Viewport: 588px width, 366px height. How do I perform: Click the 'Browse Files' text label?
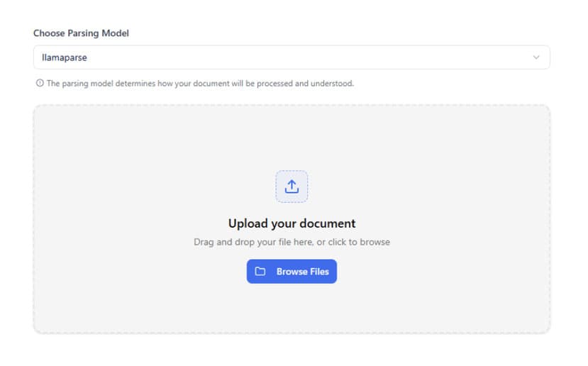pos(302,272)
